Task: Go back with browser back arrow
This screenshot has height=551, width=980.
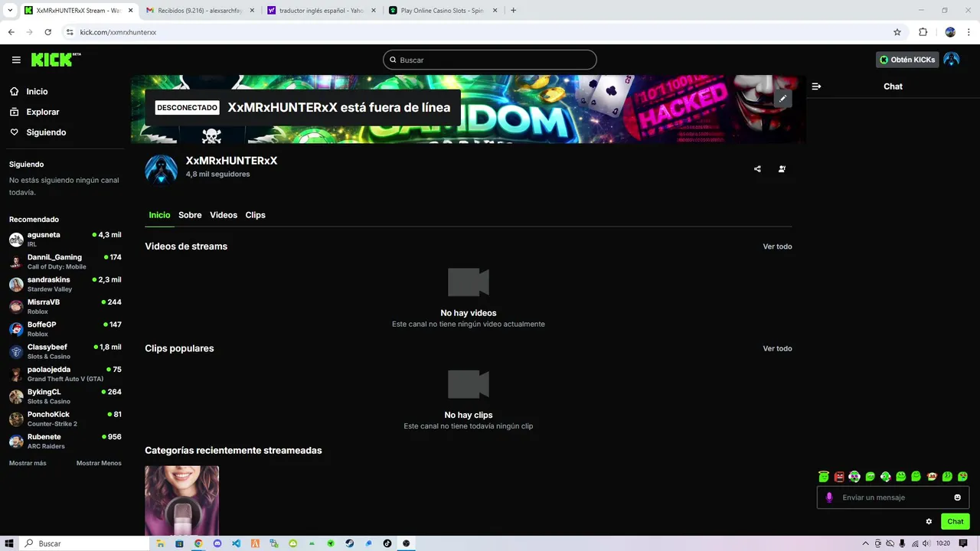Action: [x=11, y=32]
